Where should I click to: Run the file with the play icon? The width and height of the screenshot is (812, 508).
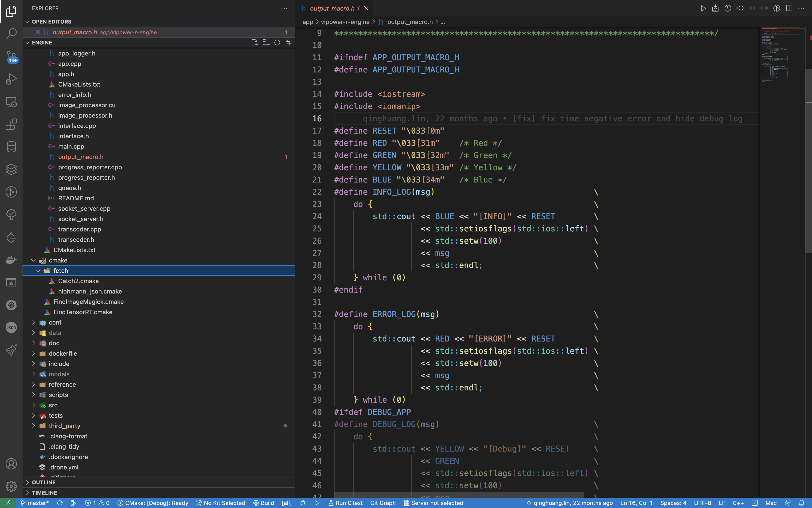click(x=703, y=8)
